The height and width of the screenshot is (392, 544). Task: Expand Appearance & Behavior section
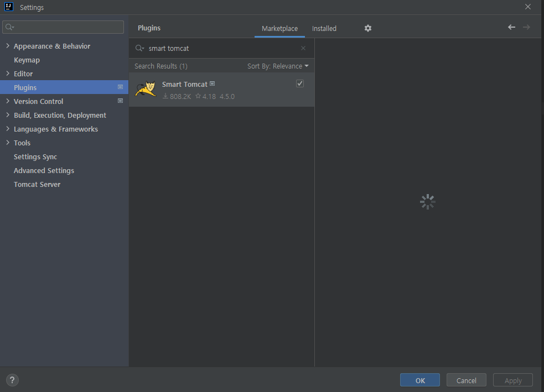coord(8,46)
